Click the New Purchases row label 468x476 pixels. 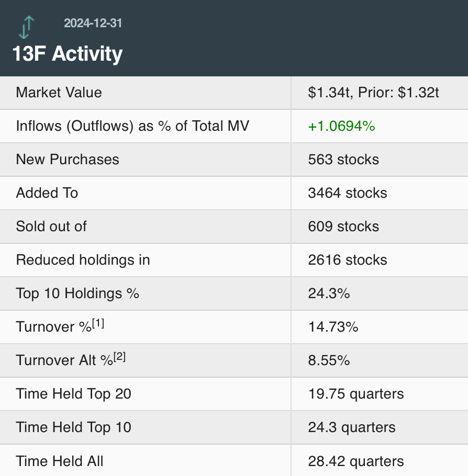click(68, 160)
